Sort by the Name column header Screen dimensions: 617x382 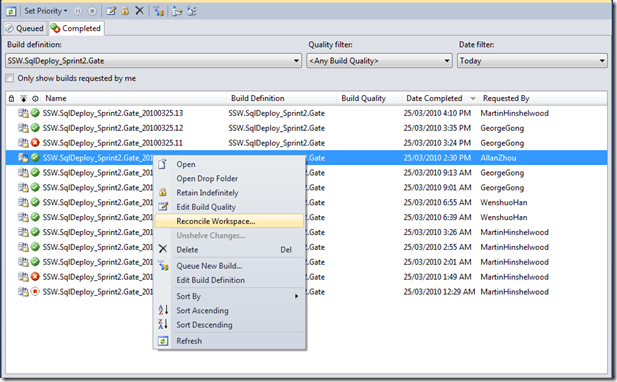(55, 98)
